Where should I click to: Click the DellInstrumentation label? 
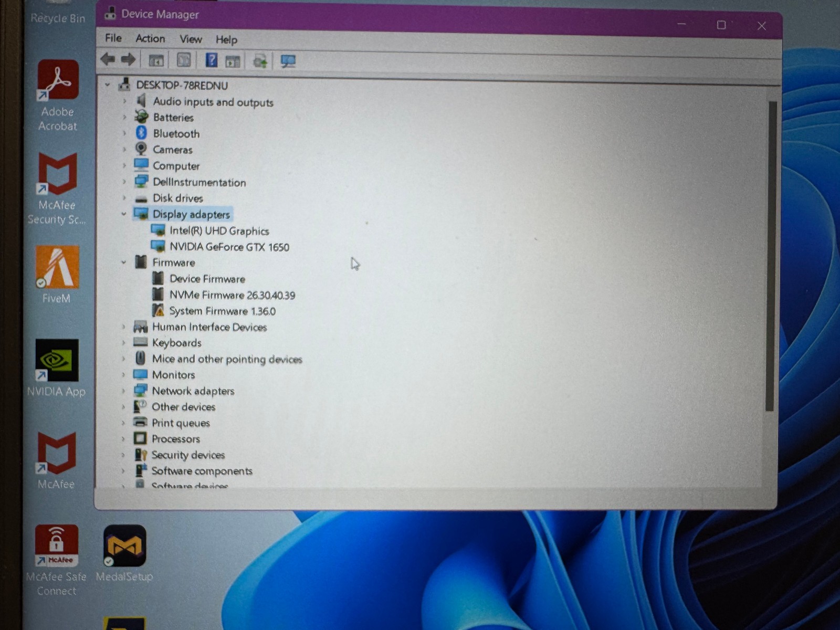[x=199, y=182]
